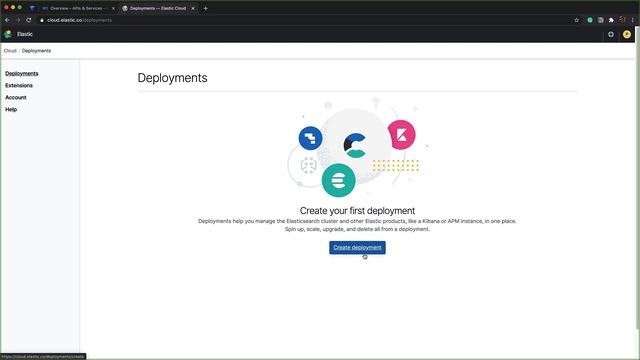
Task: Open Extensions in the left sidebar
Action: click(x=19, y=85)
